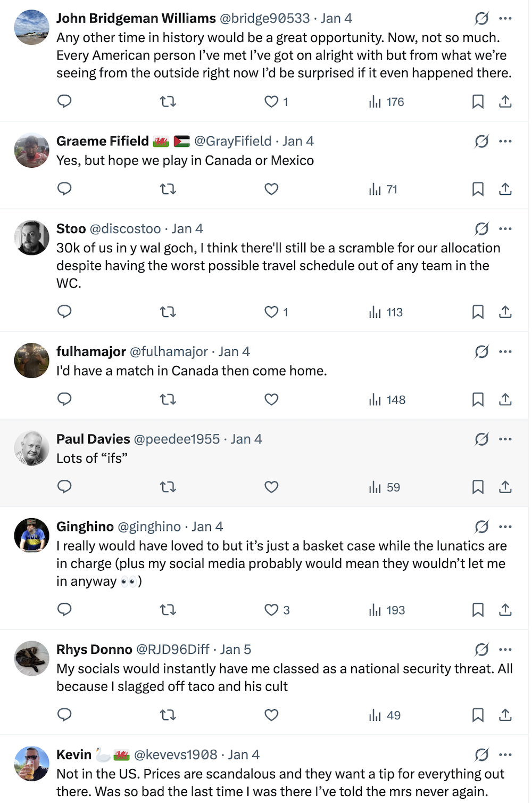Share Paul Davies' "Lots of ifs" tweet
This screenshot has height=803, width=532.
tap(505, 487)
